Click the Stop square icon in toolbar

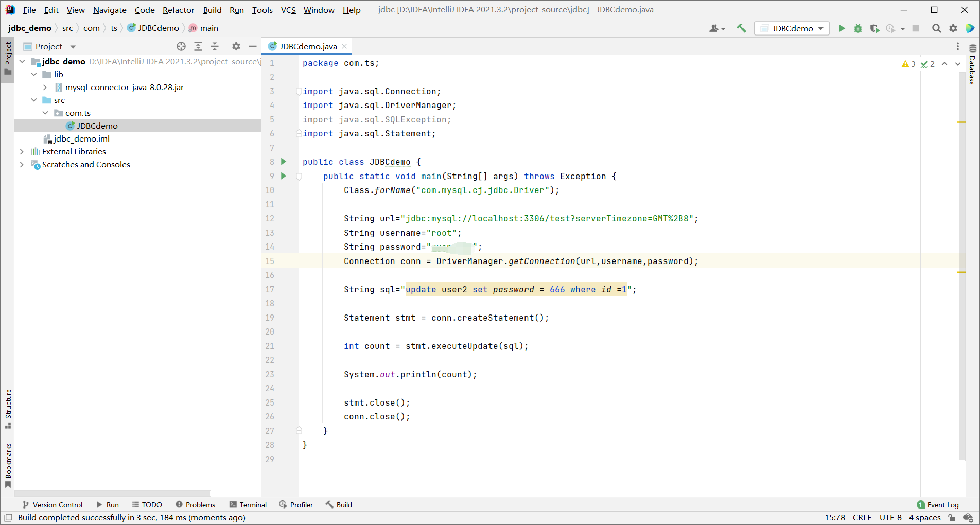click(916, 28)
